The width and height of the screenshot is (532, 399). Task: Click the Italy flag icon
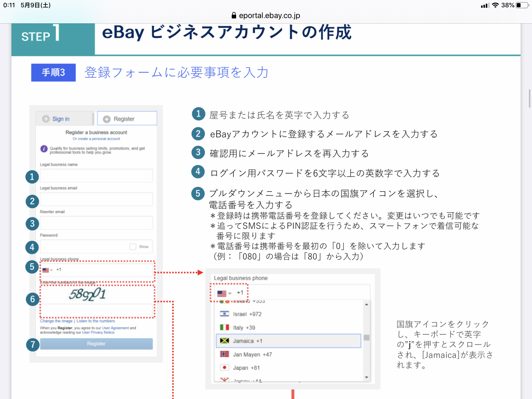pyautogui.click(x=224, y=327)
